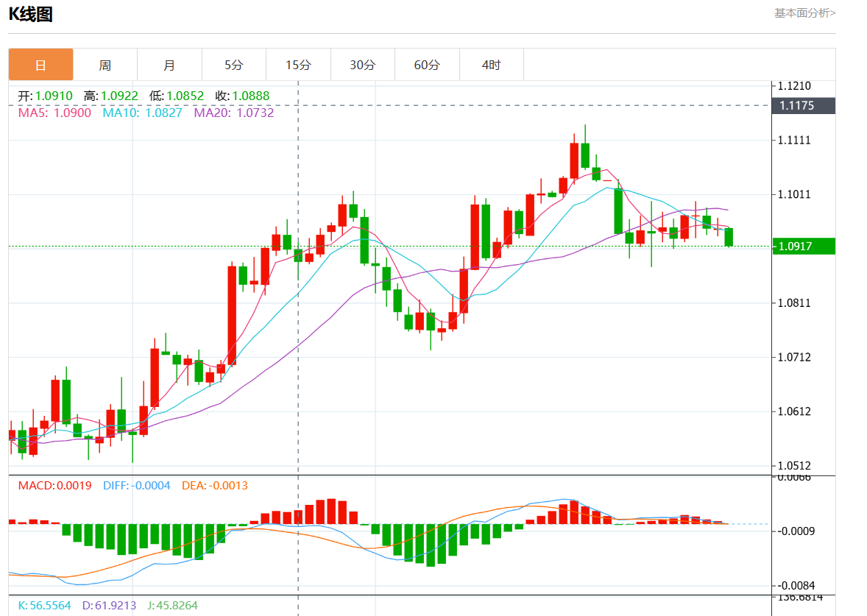Click the K:56.5564 KDJ value
The height and width of the screenshot is (616, 867).
tap(44, 606)
